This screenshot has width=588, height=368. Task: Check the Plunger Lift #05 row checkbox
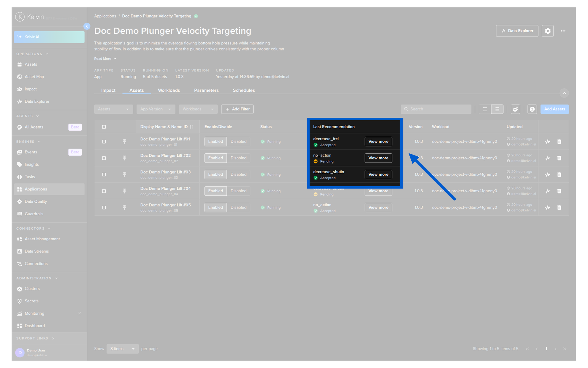(x=104, y=208)
